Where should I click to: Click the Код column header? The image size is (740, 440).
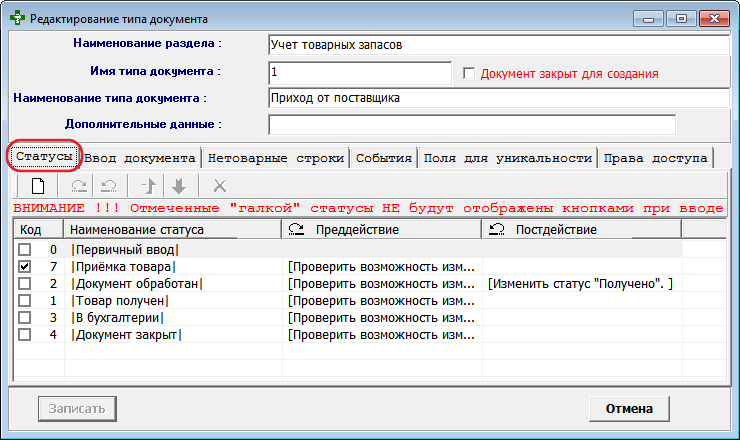pos(39,229)
